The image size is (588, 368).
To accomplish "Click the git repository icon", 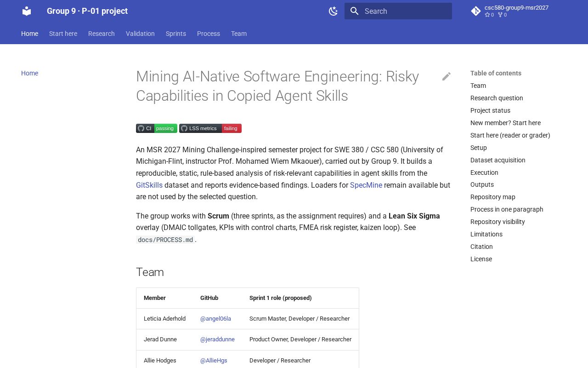I will point(476,11).
